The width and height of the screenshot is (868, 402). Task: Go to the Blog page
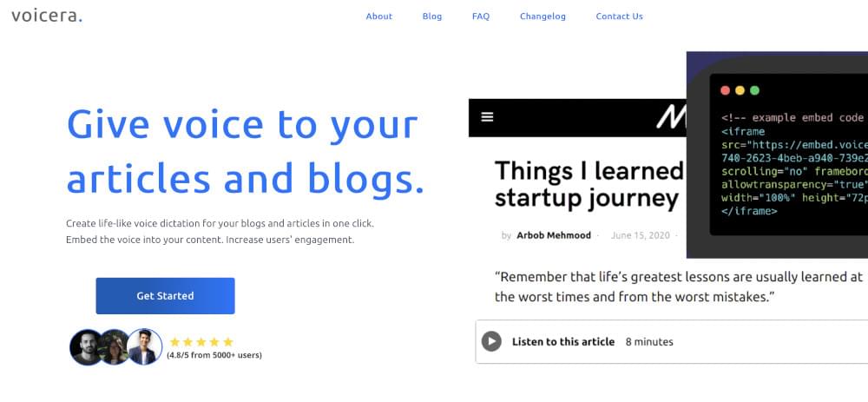(431, 16)
